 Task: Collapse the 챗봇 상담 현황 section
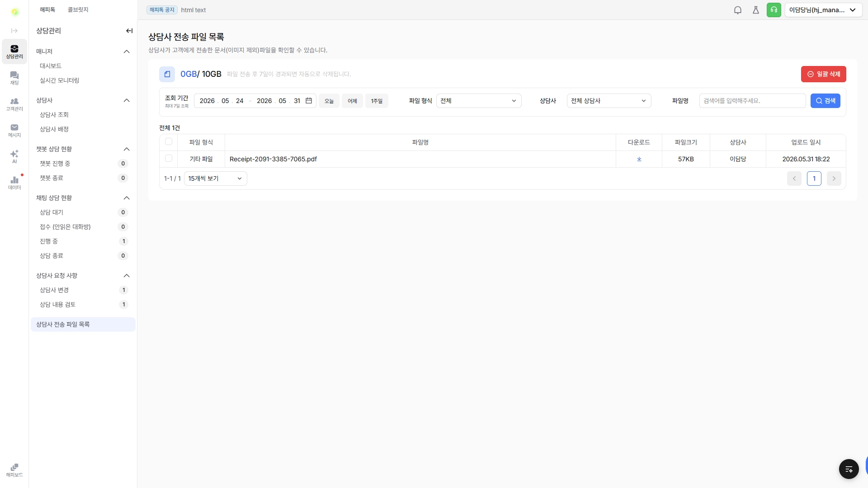point(127,149)
